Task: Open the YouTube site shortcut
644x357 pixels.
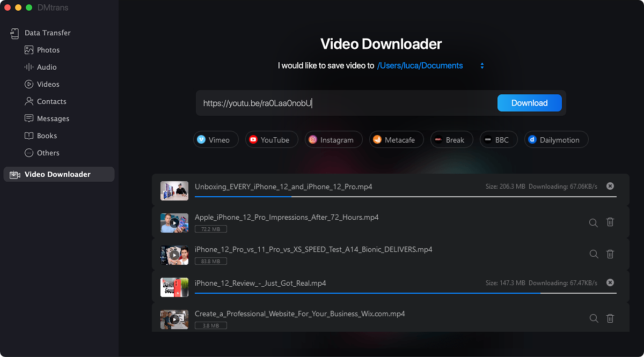Action: tap(272, 140)
